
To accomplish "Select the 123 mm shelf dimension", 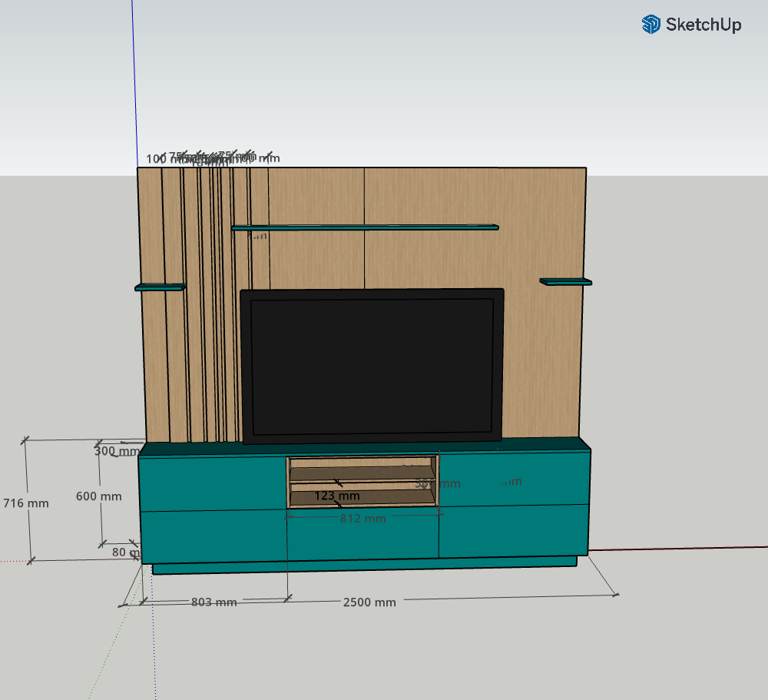I will 336,496.
